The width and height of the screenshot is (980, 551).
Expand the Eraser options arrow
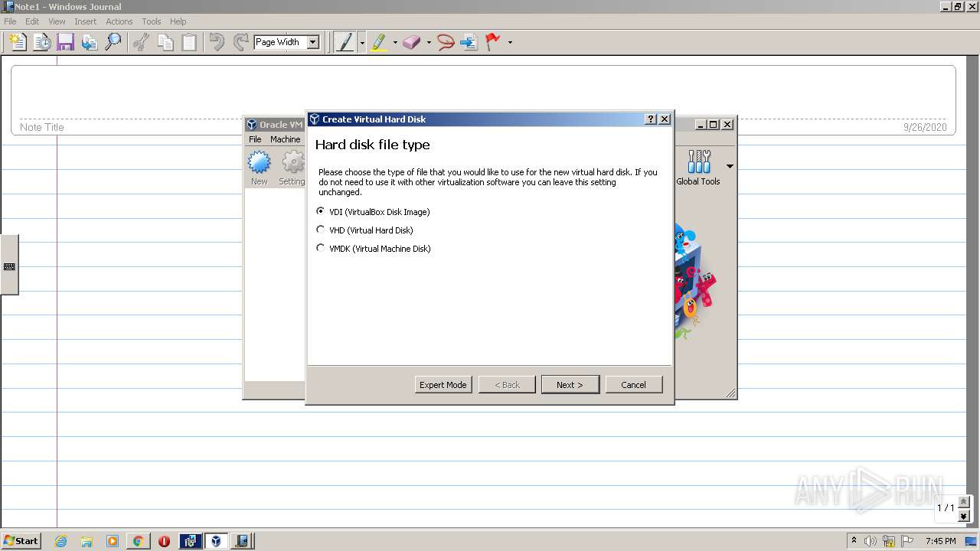429,43
